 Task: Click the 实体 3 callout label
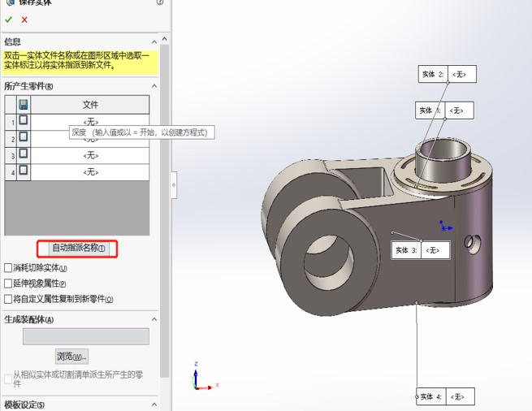[x=421, y=250]
